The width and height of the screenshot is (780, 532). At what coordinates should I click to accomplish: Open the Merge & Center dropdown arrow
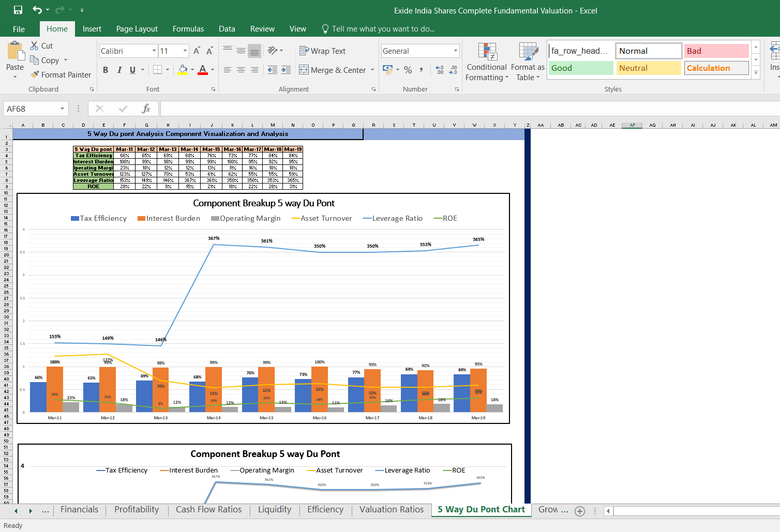click(x=372, y=70)
